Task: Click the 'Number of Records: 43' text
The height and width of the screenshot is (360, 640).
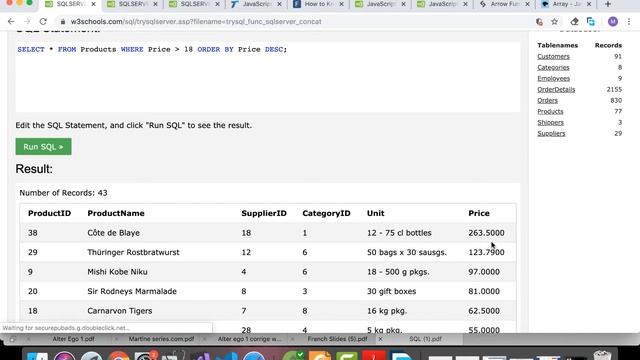Action: click(63, 193)
